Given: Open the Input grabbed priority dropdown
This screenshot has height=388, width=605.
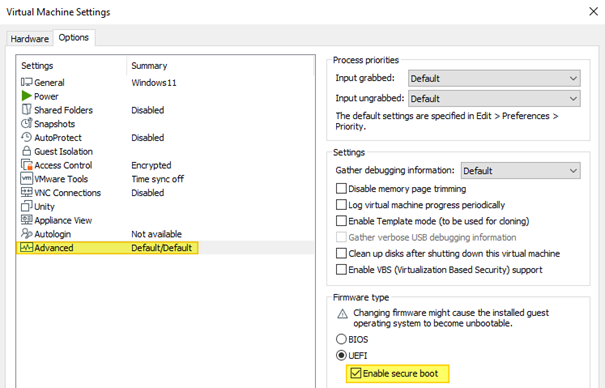Looking at the screenshot, I should pos(494,78).
